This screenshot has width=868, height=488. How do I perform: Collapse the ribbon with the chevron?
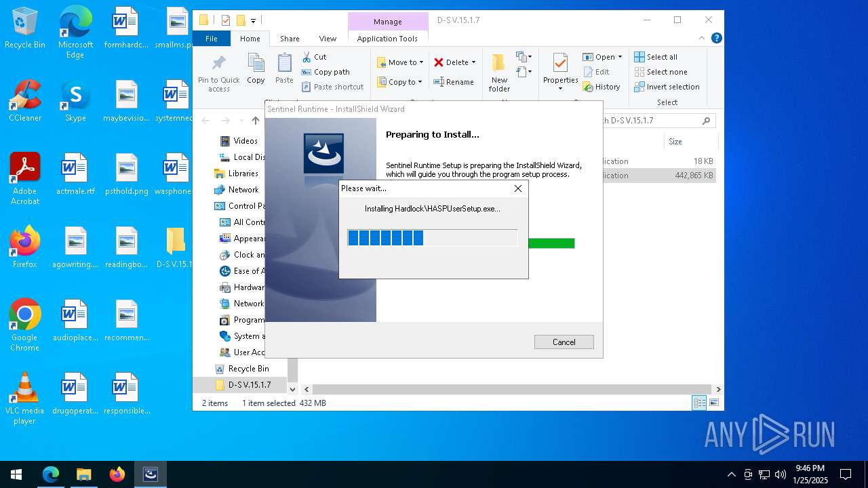click(x=703, y=38)
